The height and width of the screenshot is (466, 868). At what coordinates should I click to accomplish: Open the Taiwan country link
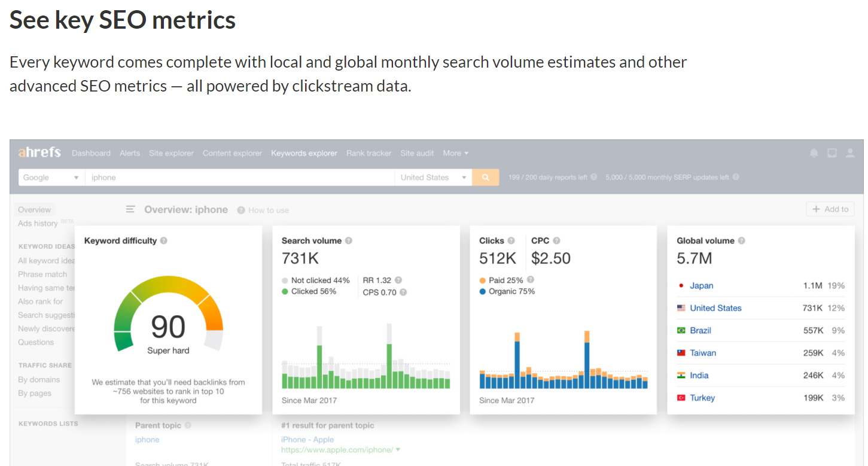point(703,353)
